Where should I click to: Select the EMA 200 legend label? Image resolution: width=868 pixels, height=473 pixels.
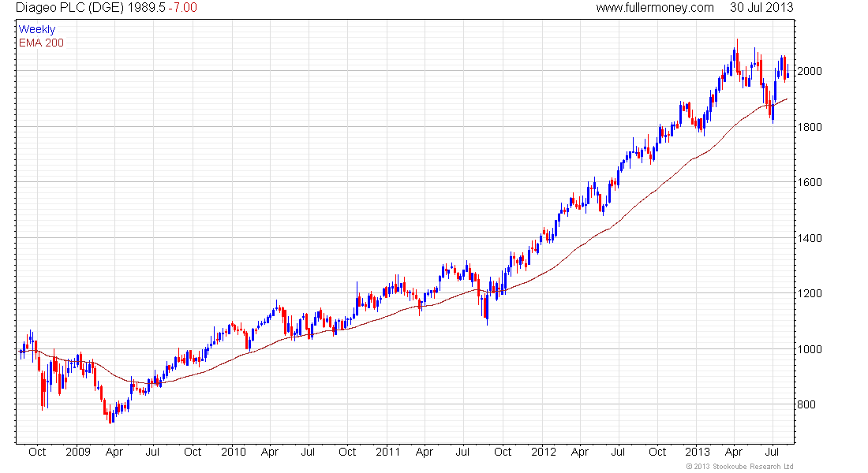pos(41,43)
